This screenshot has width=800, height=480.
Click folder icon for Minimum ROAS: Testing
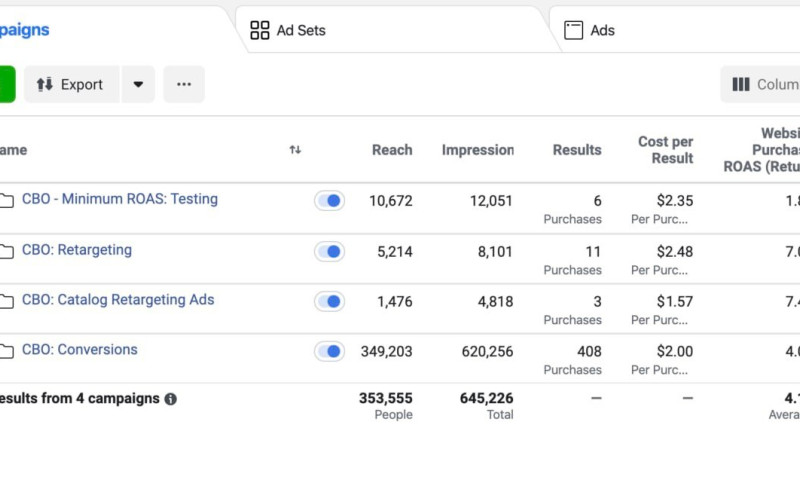7,200
